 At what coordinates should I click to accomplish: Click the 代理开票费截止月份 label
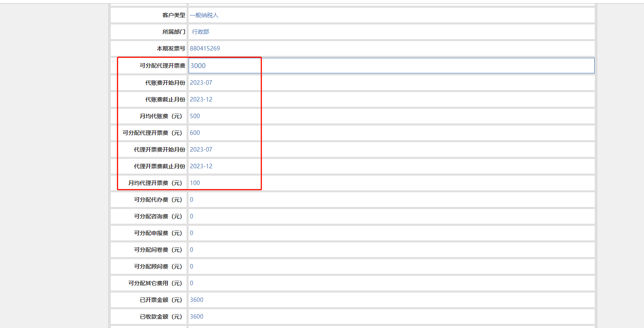click(x=160, y=166)
